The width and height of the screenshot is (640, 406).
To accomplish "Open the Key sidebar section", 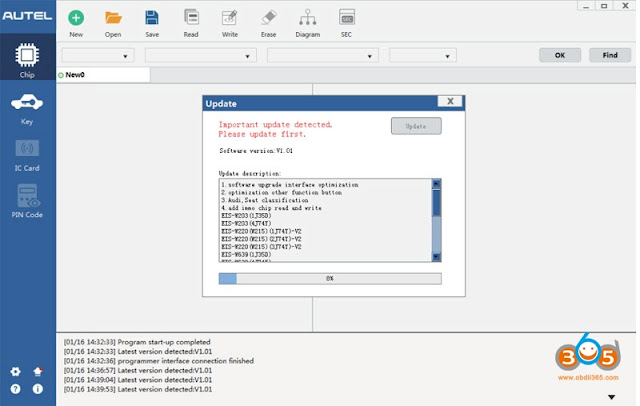I will [x=27, y=109].
